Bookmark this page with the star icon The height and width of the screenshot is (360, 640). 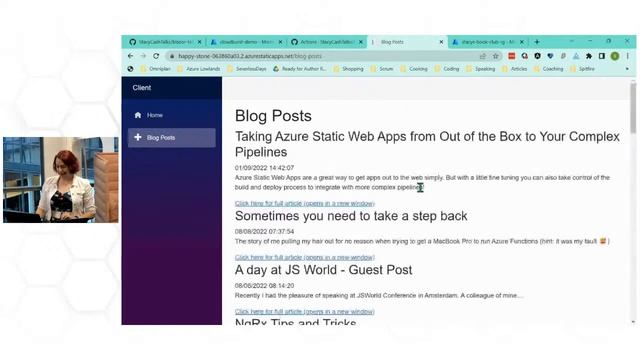coord(496,56)
